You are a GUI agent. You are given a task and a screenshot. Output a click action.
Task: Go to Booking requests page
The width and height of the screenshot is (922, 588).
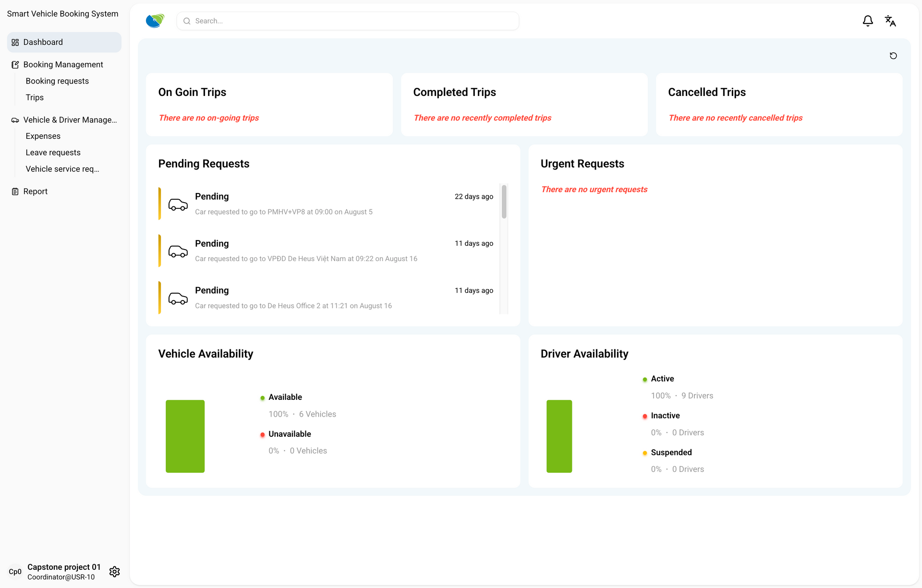pos(57,81)
